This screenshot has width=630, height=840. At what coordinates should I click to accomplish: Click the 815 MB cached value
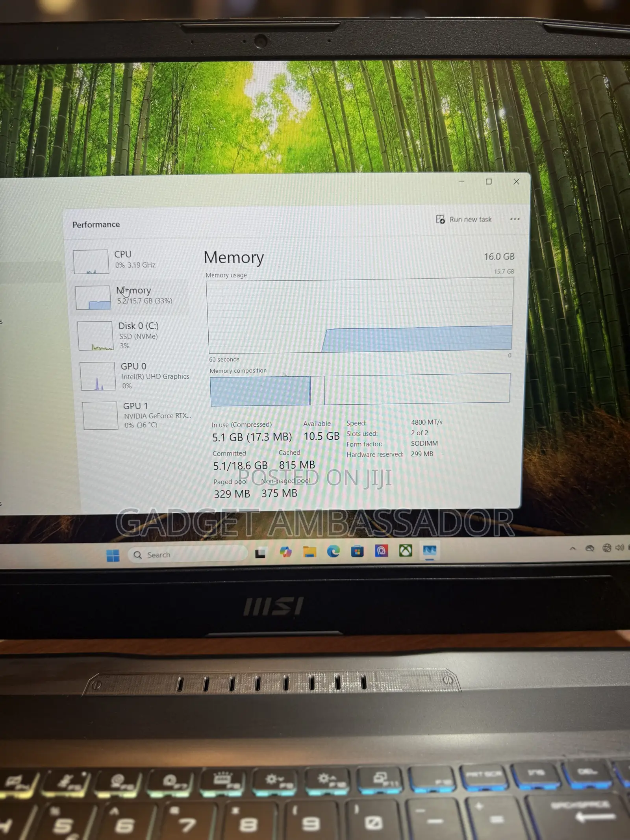tap(297, 465)
